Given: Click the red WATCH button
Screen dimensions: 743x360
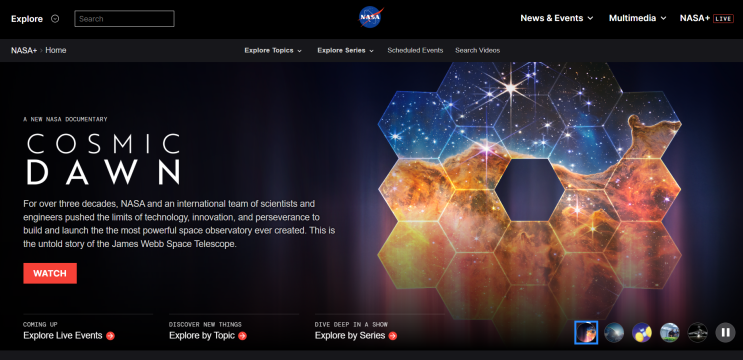Looking at the screenshot, I should coord(50,273).
